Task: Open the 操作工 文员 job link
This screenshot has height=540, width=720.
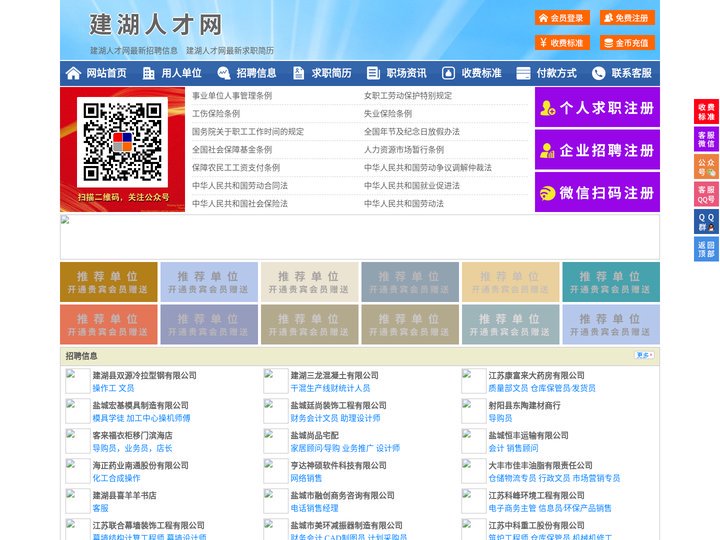Action: (x=113, y=388)
